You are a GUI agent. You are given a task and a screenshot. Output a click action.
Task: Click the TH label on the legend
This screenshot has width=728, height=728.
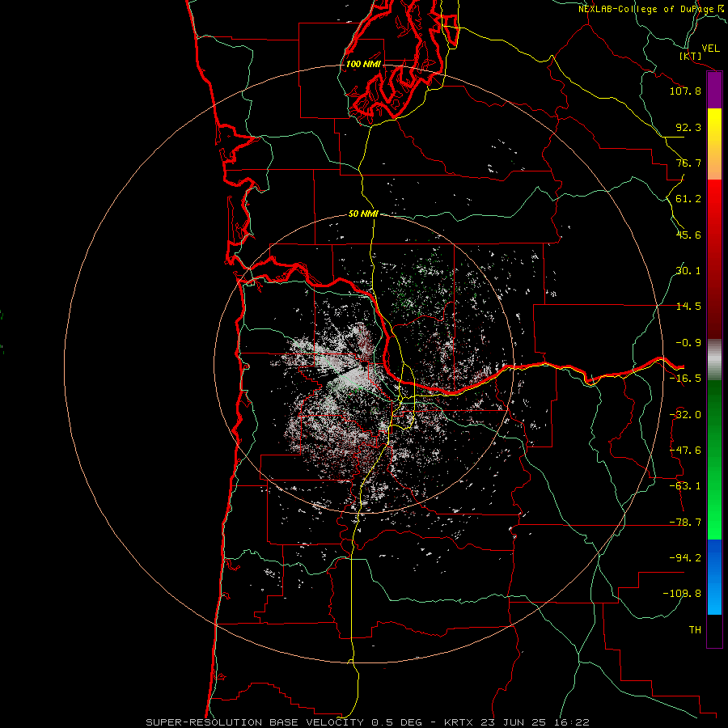tap(695, 630)
